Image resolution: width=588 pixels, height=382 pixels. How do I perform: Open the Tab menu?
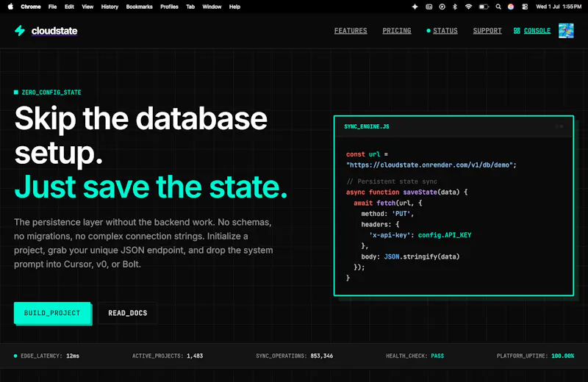click(190, 7)
